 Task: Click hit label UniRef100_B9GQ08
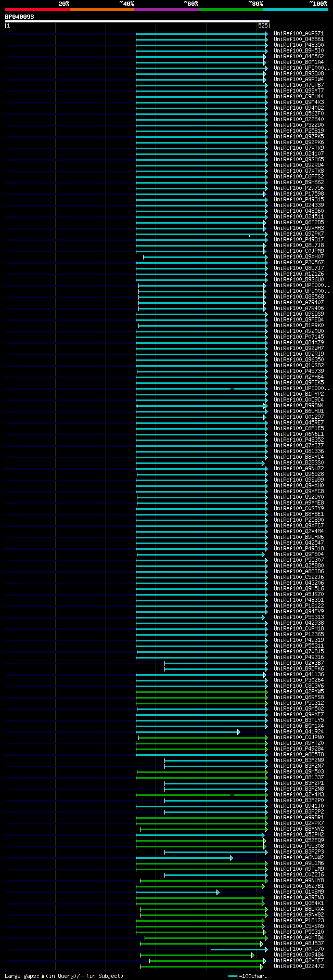point(299,73)
